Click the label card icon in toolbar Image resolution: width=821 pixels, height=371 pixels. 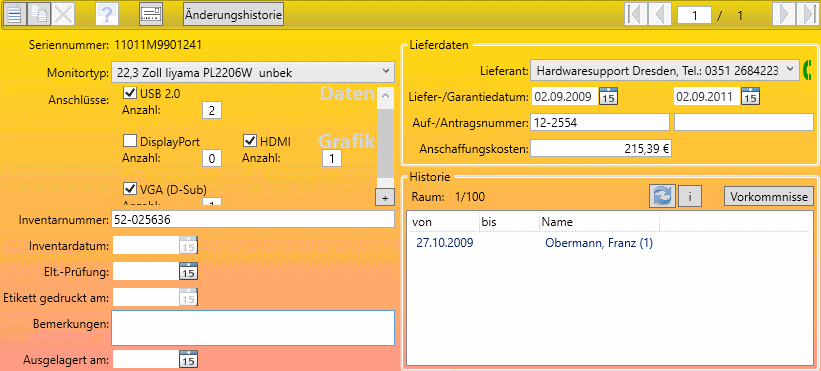point(151,15)
